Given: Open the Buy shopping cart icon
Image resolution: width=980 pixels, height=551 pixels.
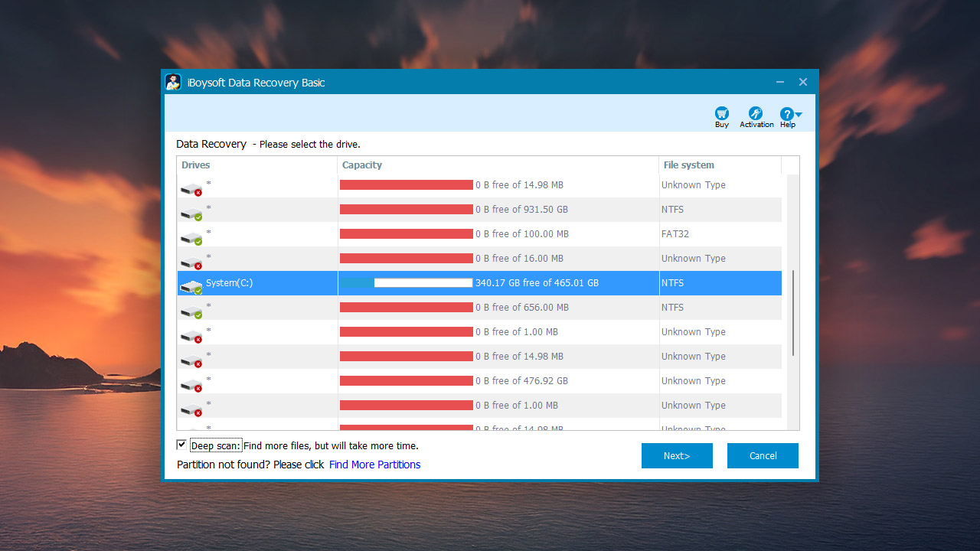Looking at the screenshot, I should pos(721,113).
